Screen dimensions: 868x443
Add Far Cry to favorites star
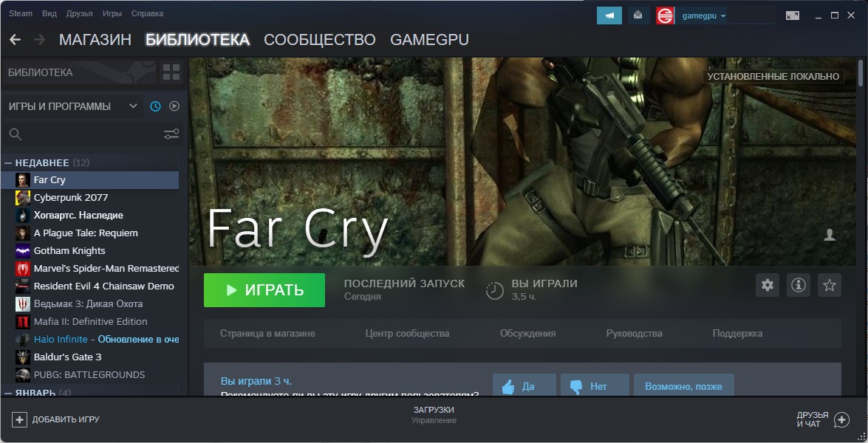tap(830, 285)
